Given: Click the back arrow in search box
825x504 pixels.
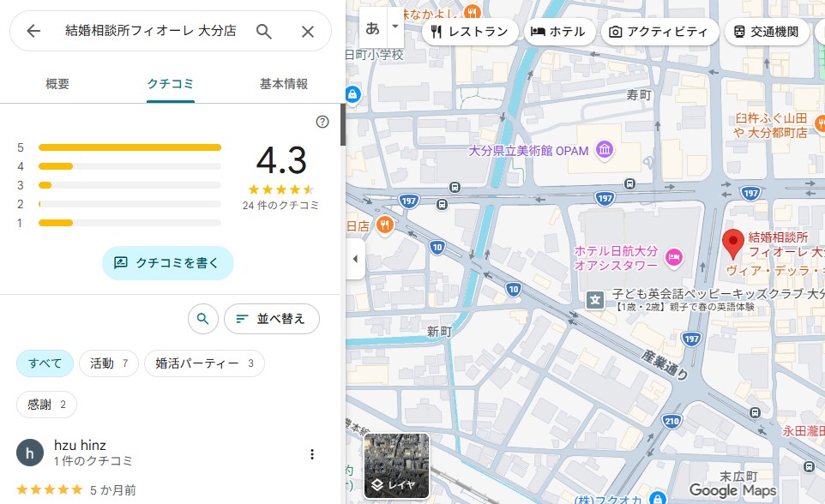Looking at the screenshot, I should (x=33, y=32).
